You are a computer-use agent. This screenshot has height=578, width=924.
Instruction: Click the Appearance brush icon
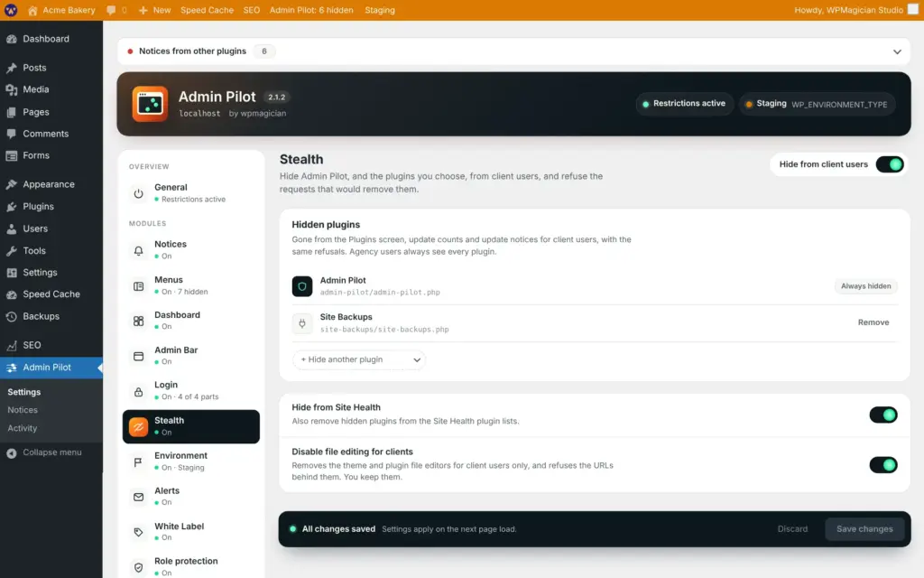pos(12,184)
